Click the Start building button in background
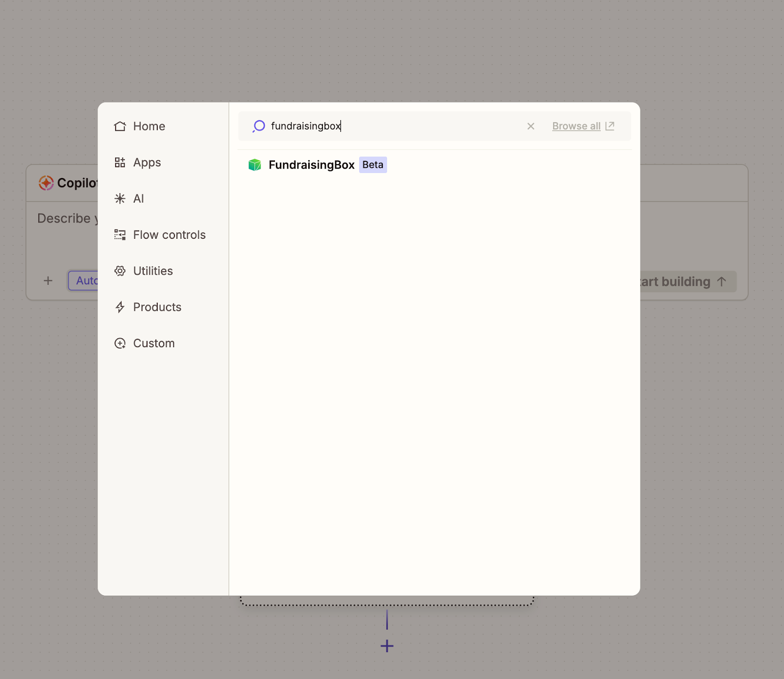 (687, 282)
